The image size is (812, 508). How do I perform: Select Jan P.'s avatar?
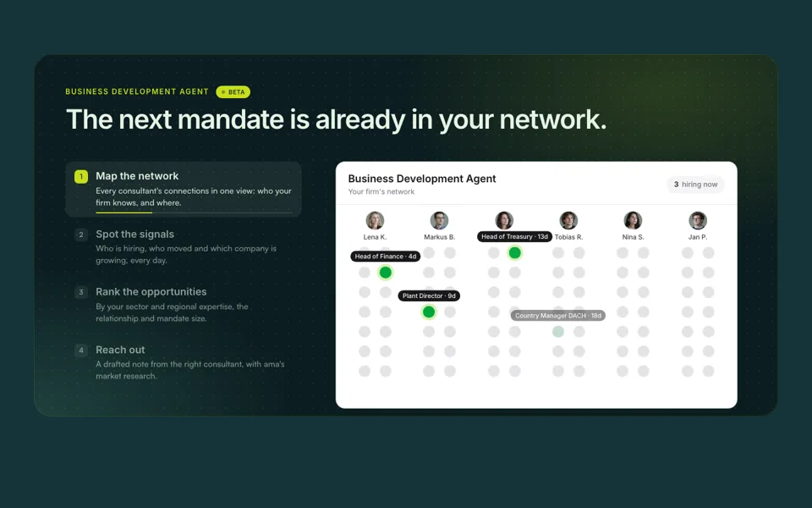[x=698, y=220]
